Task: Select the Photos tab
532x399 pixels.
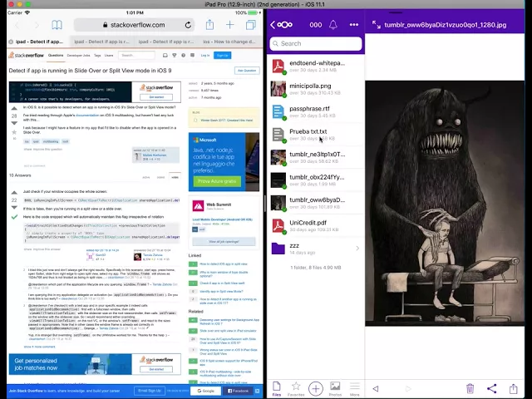Action: click(x=335, y=389)
